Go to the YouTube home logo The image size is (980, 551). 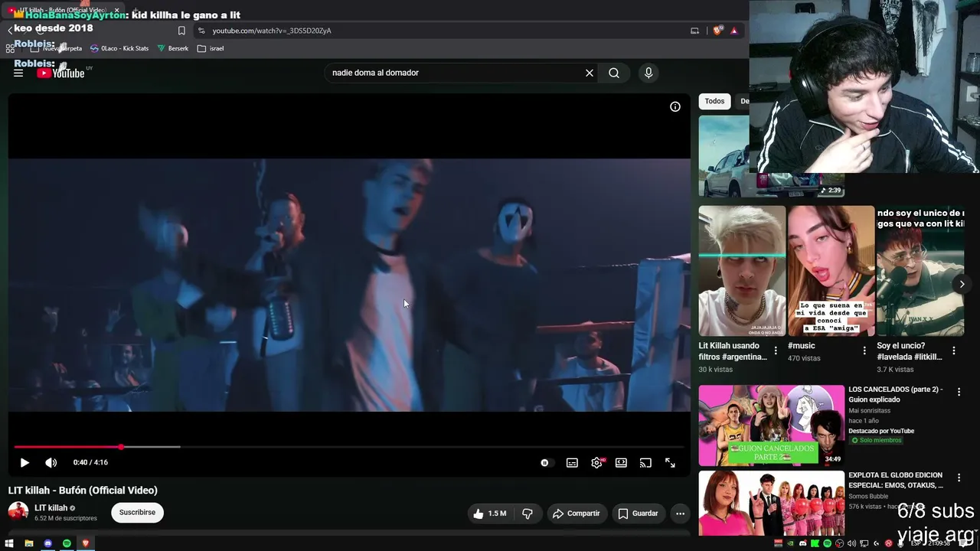tap(60, 73)
